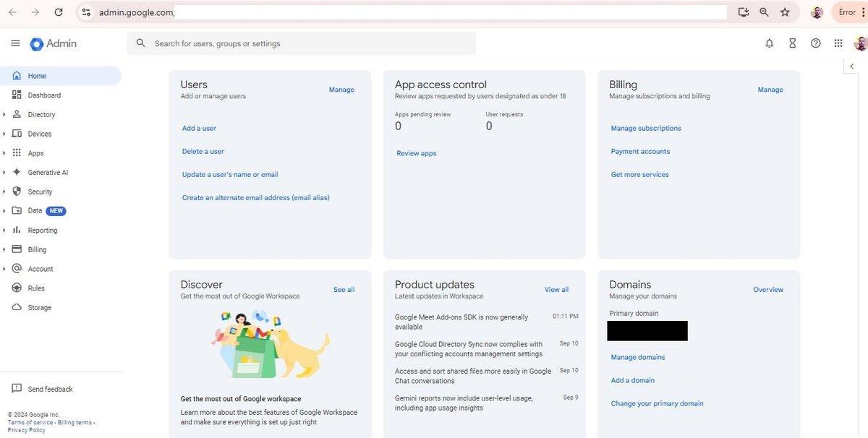
Task: Expand the Devices section arrow
Action: pos(4,134)
